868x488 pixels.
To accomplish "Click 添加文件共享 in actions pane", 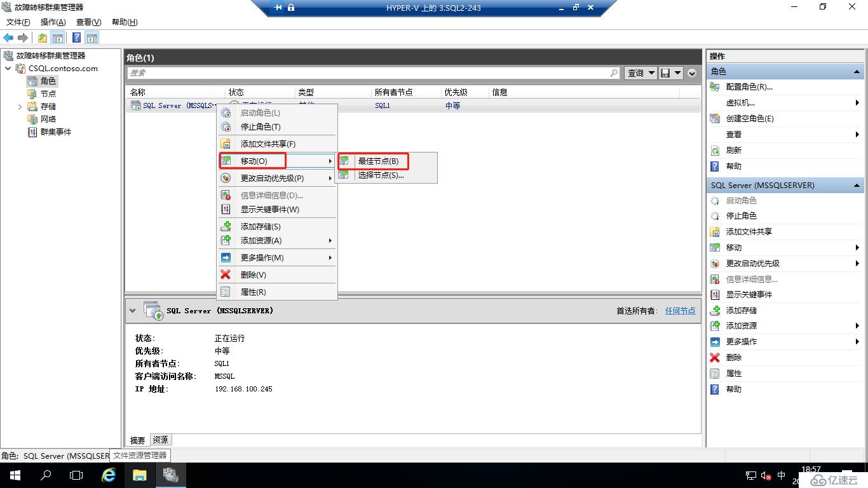I will pyautogui.click(x=749, y=232).
